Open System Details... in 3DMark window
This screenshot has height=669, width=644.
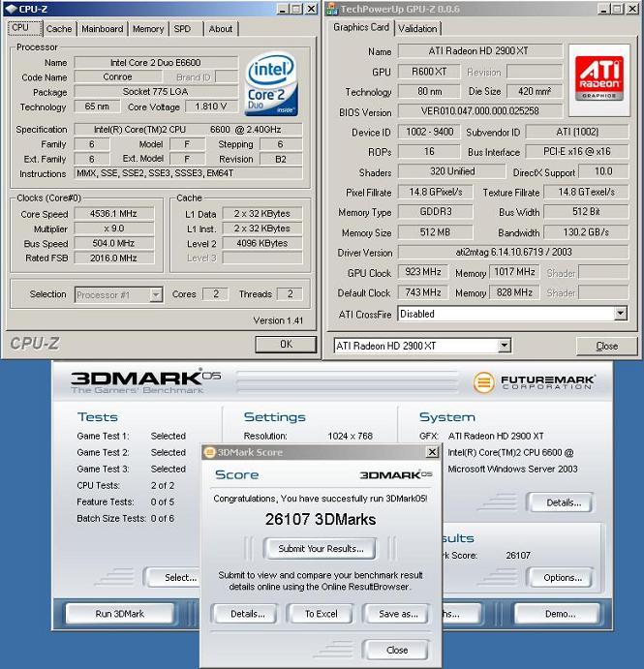[x=561, y=502]
